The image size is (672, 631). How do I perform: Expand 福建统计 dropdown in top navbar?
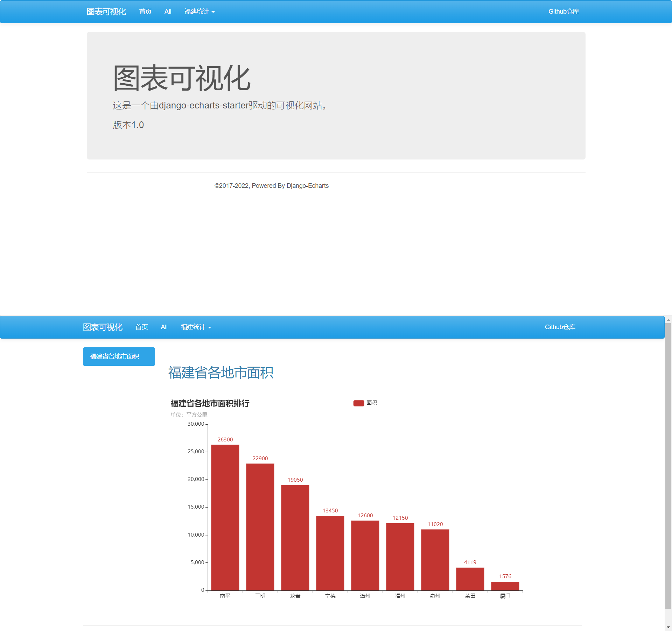[199, 12]
